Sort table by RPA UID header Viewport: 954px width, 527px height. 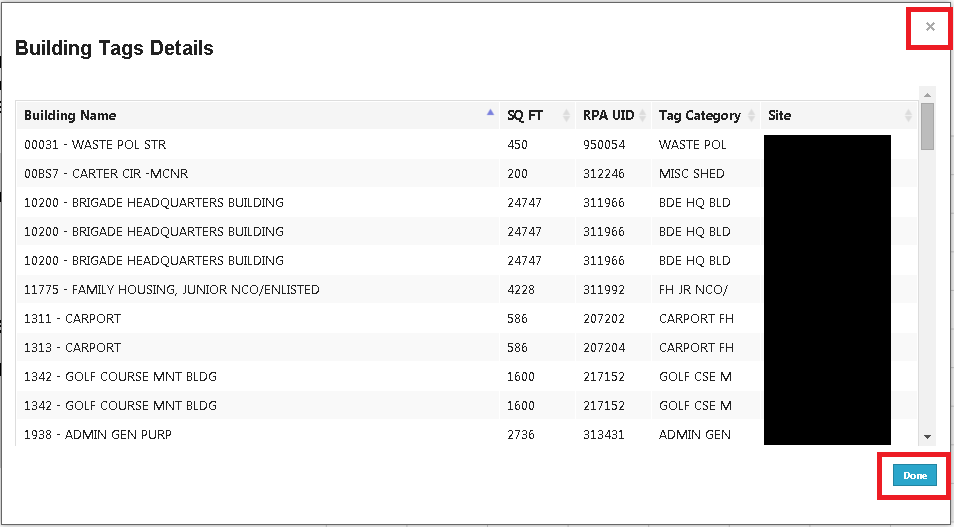coord(613,115)
